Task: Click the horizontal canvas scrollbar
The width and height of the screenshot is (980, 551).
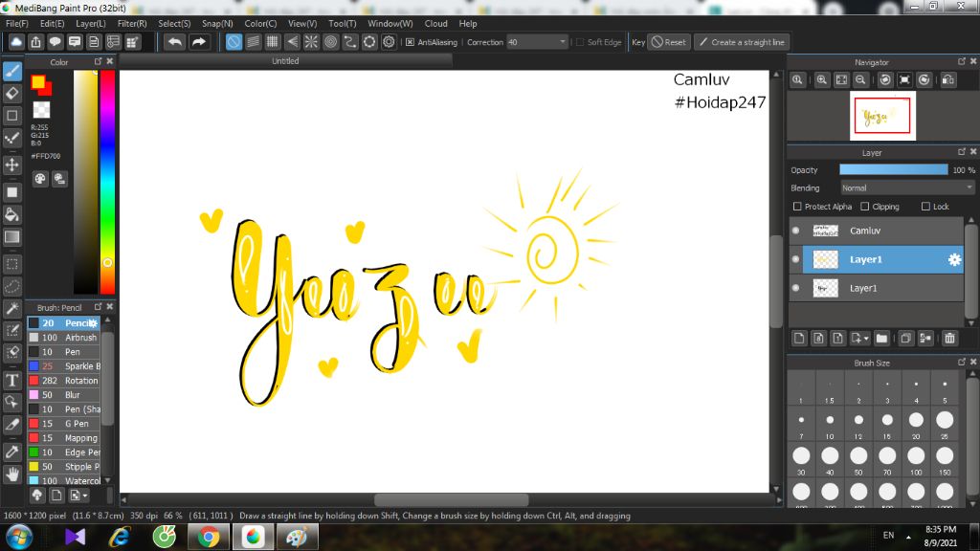Action: (x=452, y=499)
